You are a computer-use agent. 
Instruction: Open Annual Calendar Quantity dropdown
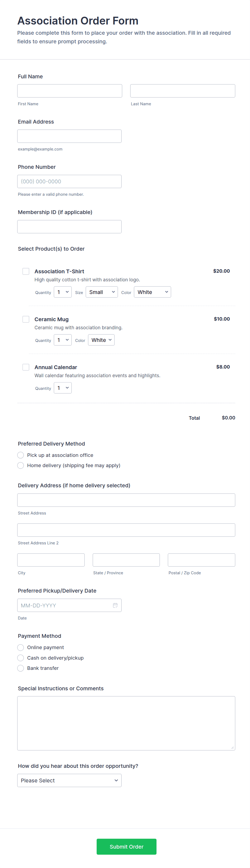[63, 388]
